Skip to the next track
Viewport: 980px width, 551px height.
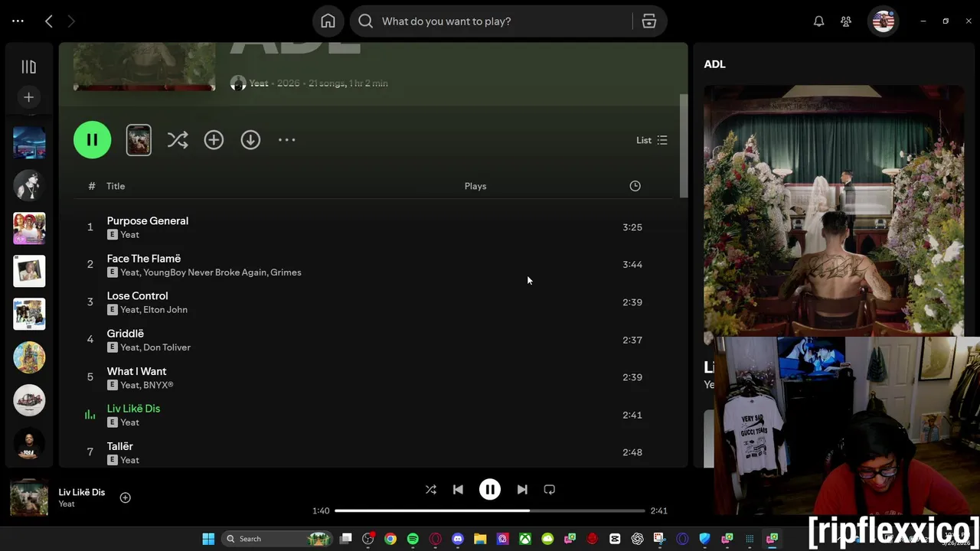[522, 490]
